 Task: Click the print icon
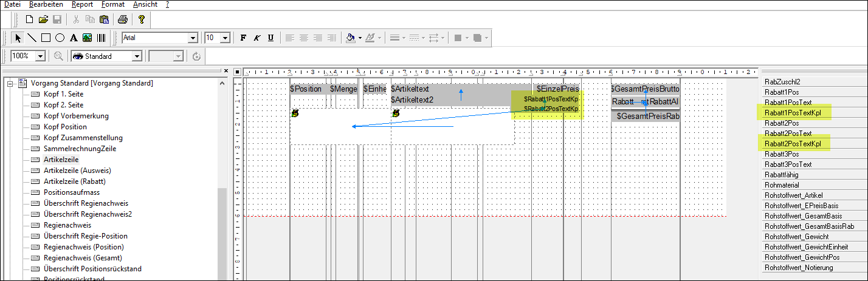pos(122,19)
